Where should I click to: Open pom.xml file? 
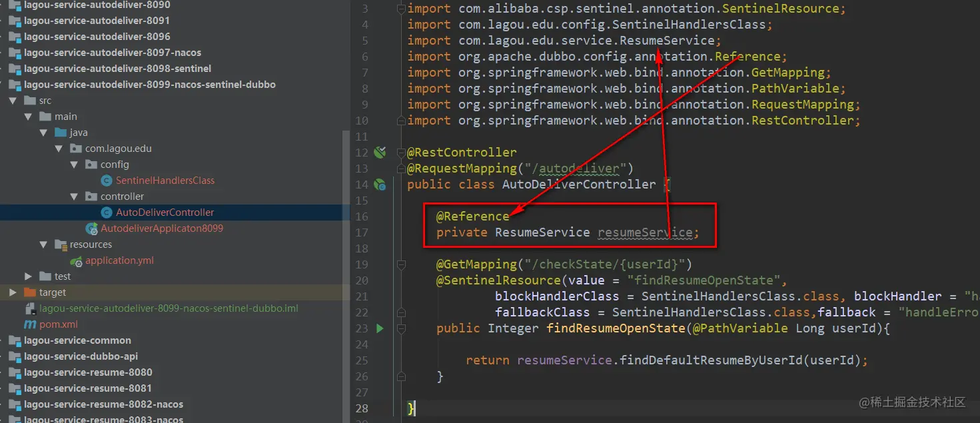[x=59, y=324]
